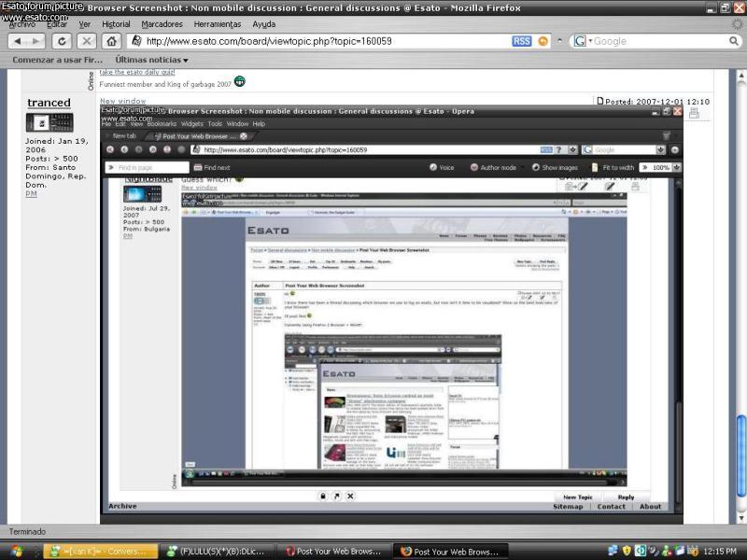Viewport: 747px width, 560px height.
Task: Open Opera's address dropdown arrow in the screenshot
Action: coord(572,150)
